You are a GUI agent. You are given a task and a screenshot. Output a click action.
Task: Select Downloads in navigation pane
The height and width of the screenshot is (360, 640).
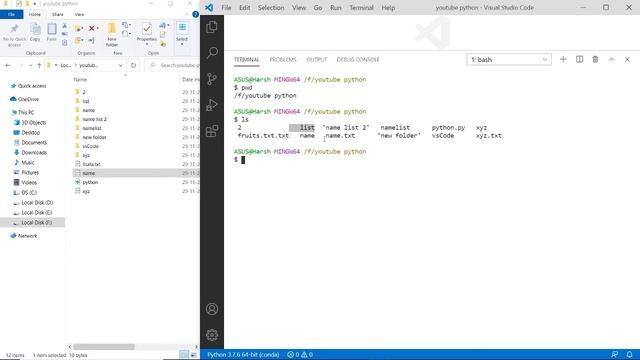[x=34, y=153]
